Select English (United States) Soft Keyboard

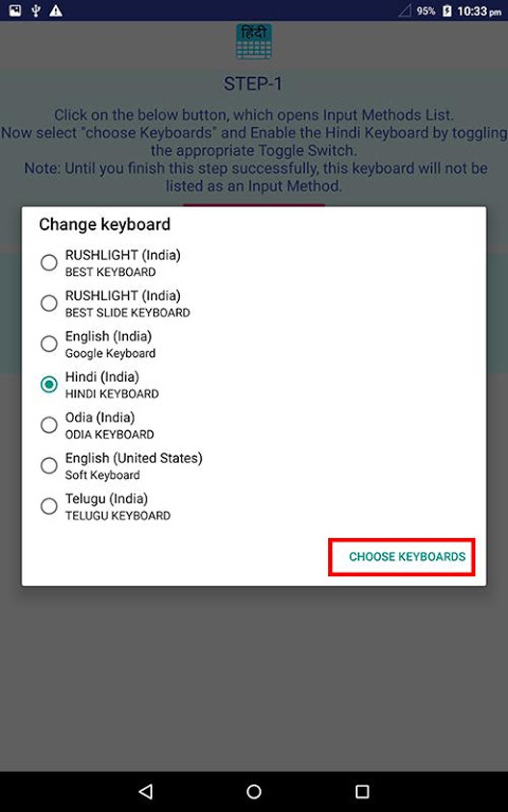pos(49,465)
